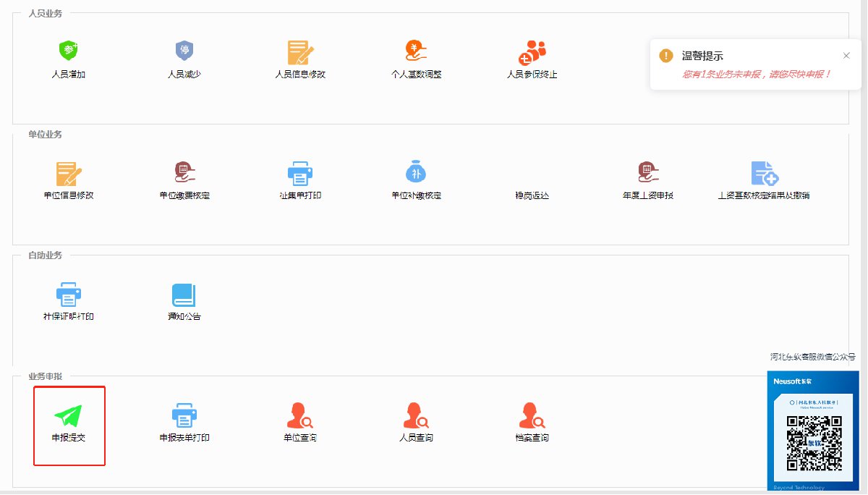Open 工资基数核定结果及撤销 document icon
Screen dimensions: 868x495
click(x=764, y=174)
